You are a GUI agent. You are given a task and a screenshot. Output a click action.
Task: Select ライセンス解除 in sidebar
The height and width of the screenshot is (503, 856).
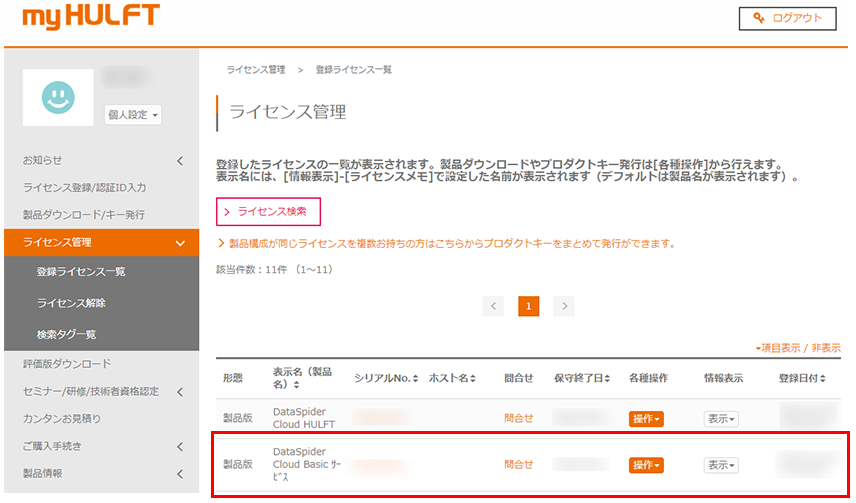(x=71, y=303)
